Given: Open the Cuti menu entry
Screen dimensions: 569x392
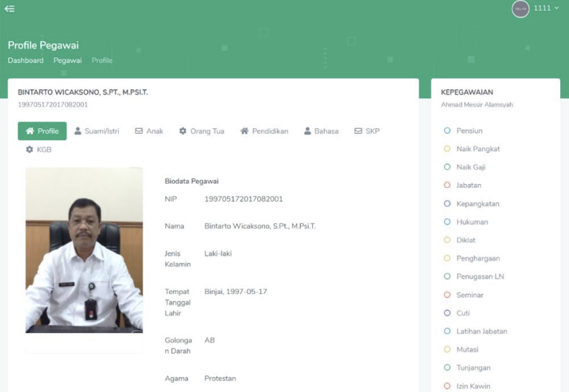Looking at the screenshot, I should 457,313.
